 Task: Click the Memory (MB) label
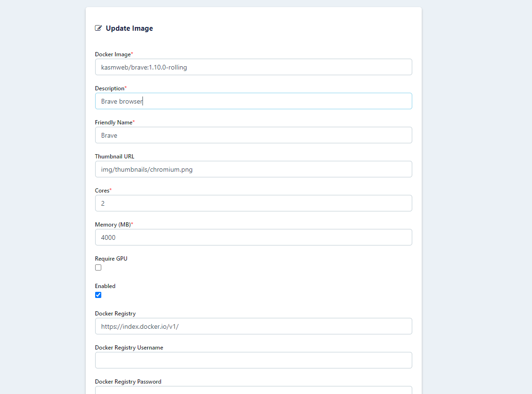(114, 224)
